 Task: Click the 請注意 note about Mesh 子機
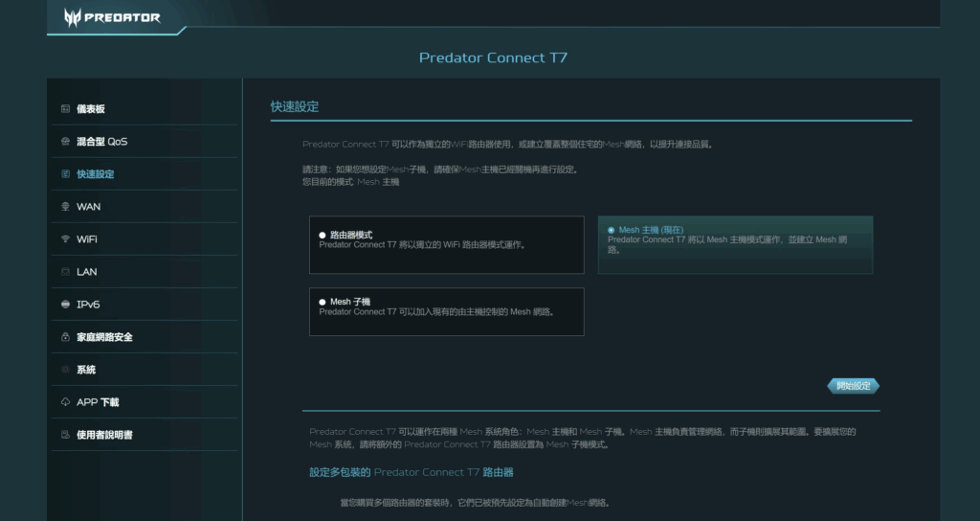pyautogui.click(x=441, y=170)
